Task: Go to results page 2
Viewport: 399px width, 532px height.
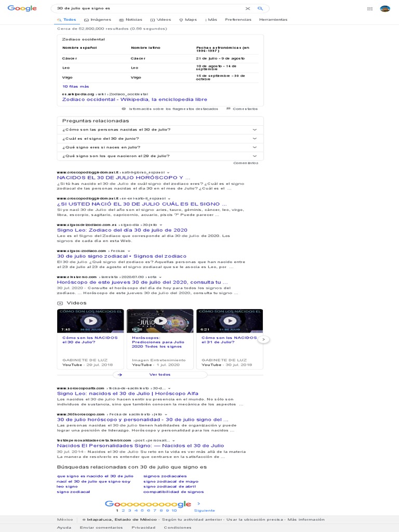Action: tap(123, 511)
